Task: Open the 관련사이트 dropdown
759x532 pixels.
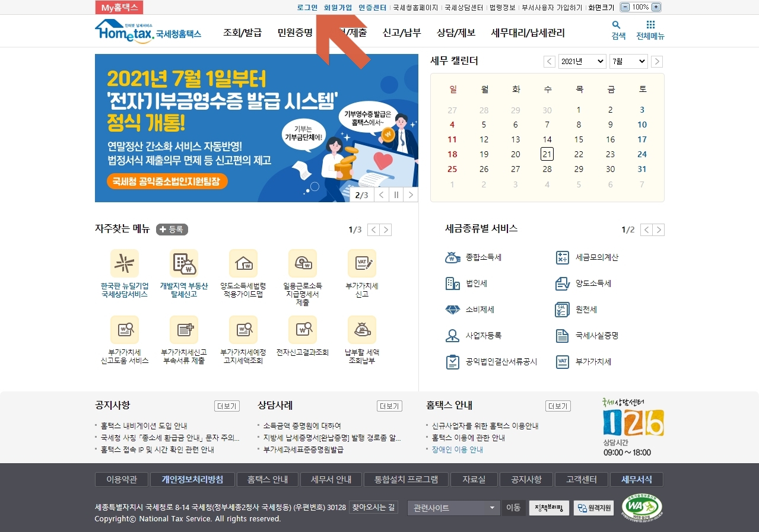Action: click(x=454, y=508)
